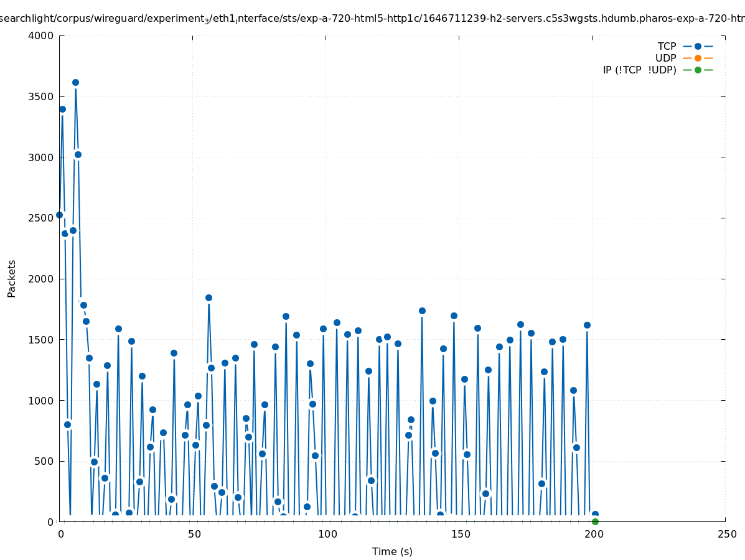Select the UDP legend label text
Image resolution: width=745 pixels, height=560 pixels.
(x=665, y=58)
